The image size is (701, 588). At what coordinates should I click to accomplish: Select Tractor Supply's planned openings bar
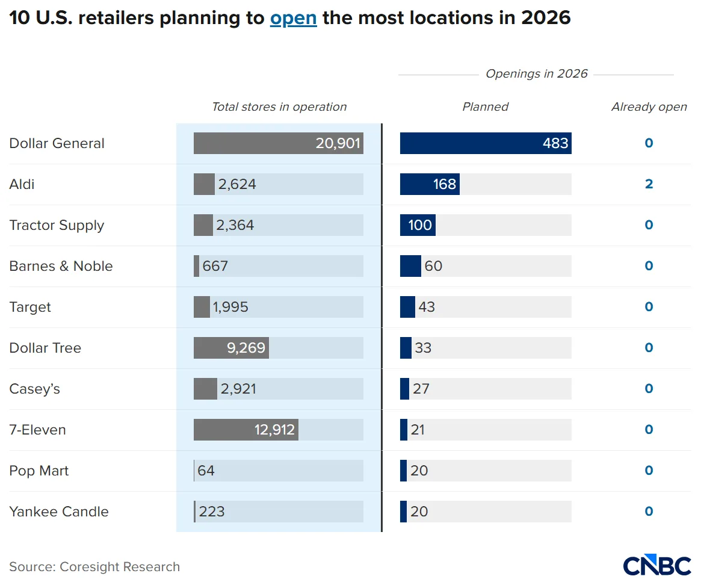(418, 224)
